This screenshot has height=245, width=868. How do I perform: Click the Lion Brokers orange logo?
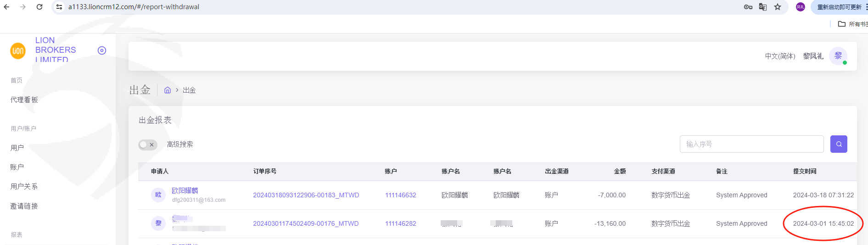(x=18, y=50)
